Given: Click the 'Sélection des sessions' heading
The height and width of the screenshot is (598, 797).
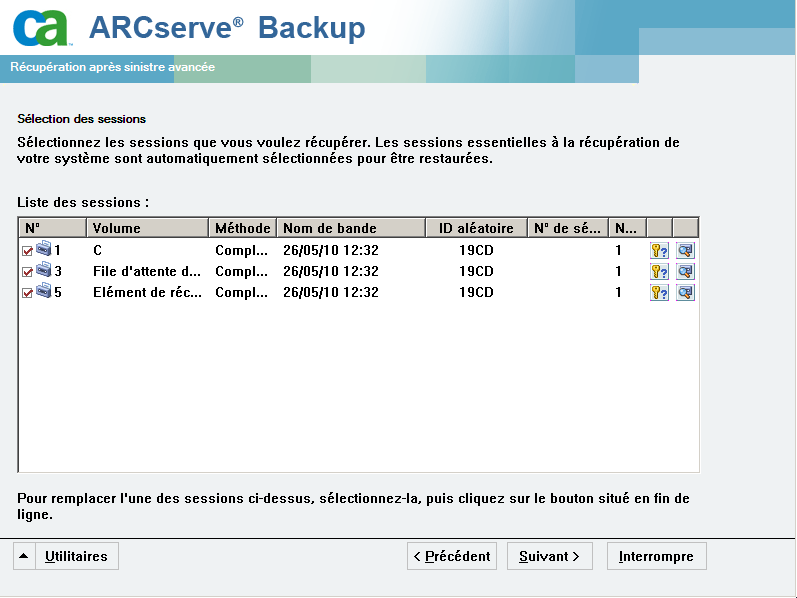Looking at the screenshot, I should pyautogui.click(x=81, y=119).
